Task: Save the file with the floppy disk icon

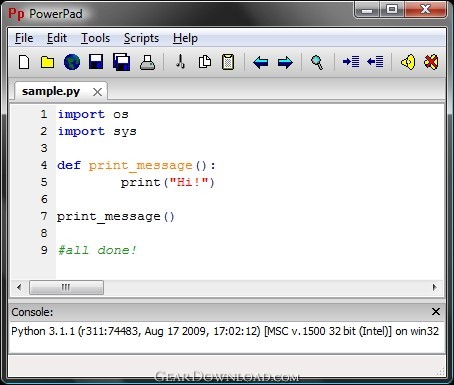Action: (96, 62)
